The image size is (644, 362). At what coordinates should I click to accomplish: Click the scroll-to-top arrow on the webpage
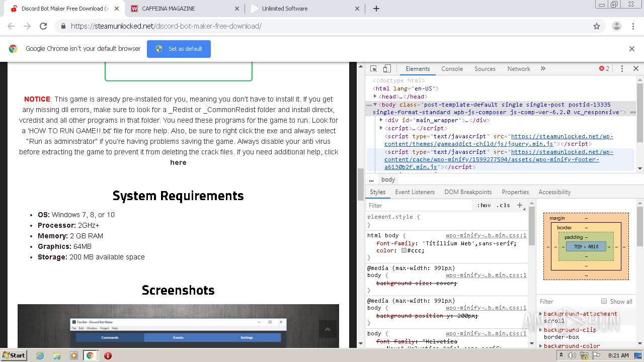328,329
